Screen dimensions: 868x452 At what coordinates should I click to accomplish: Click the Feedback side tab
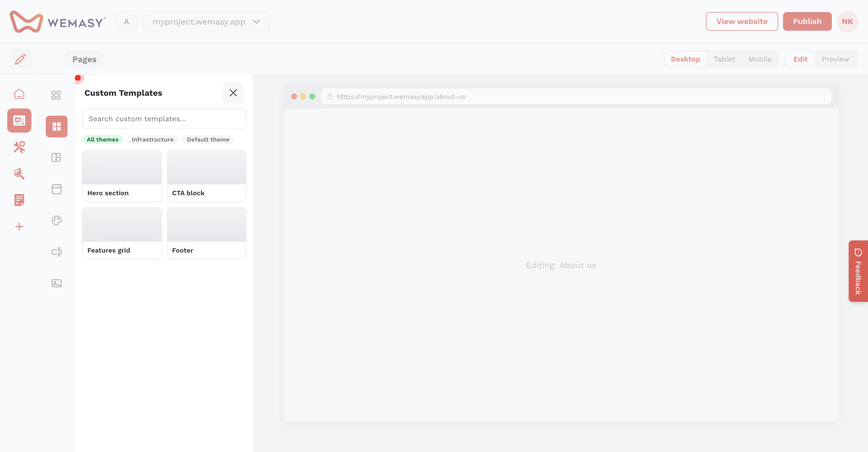[x=858, y=271]
